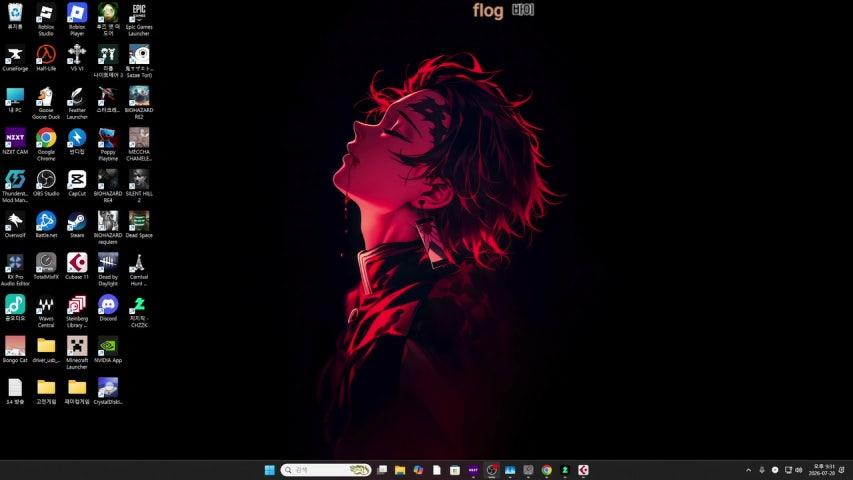
Task: Launch the Roblox Studio desktop shortcut
Action: pyautogui.click(x=46, y=20)
